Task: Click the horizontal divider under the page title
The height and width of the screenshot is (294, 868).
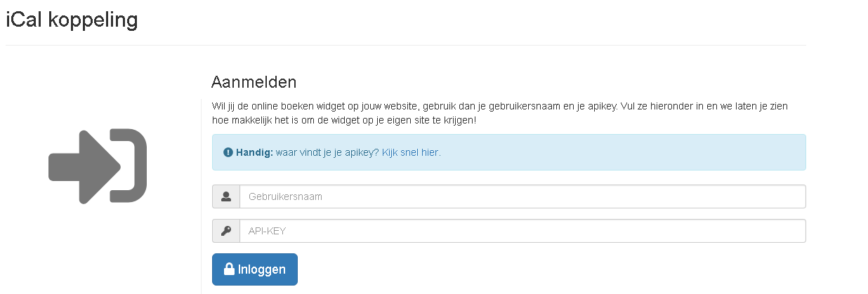Action: click(x=406, y=46)
